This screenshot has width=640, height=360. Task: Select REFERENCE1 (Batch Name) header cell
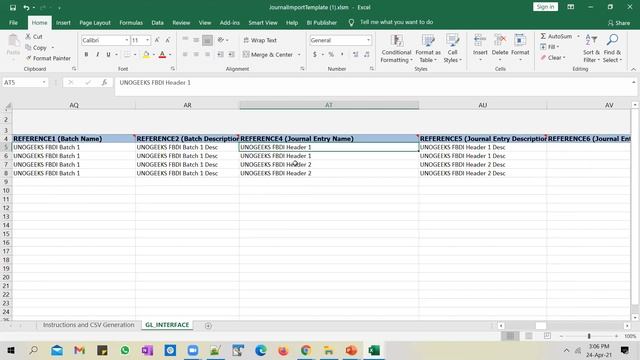[x=73, y=139]
